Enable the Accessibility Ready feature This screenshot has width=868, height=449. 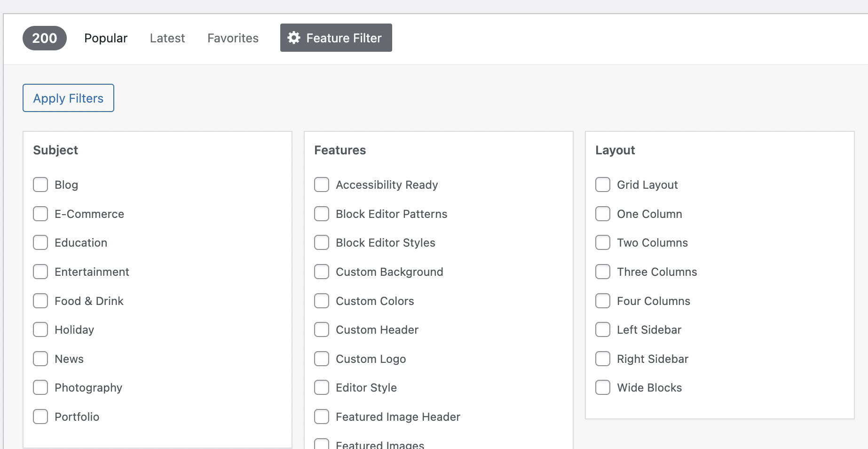point(322,184)
